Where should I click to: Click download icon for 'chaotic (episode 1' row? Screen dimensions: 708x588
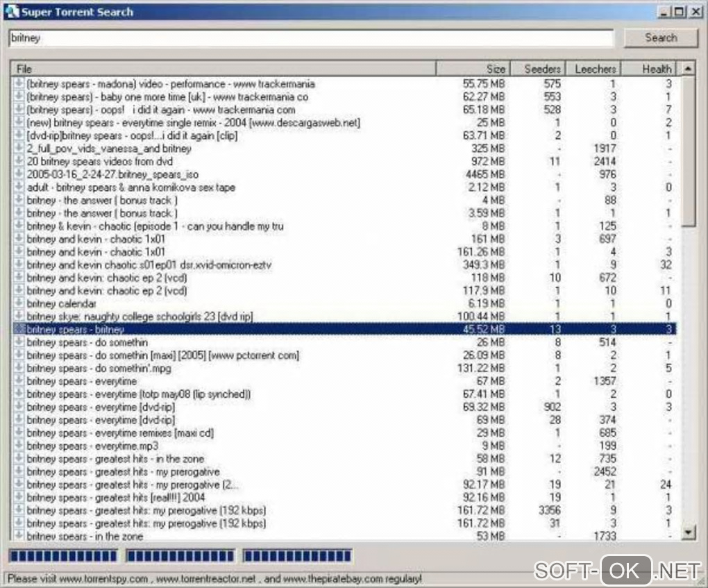click(x=19, y=226)
